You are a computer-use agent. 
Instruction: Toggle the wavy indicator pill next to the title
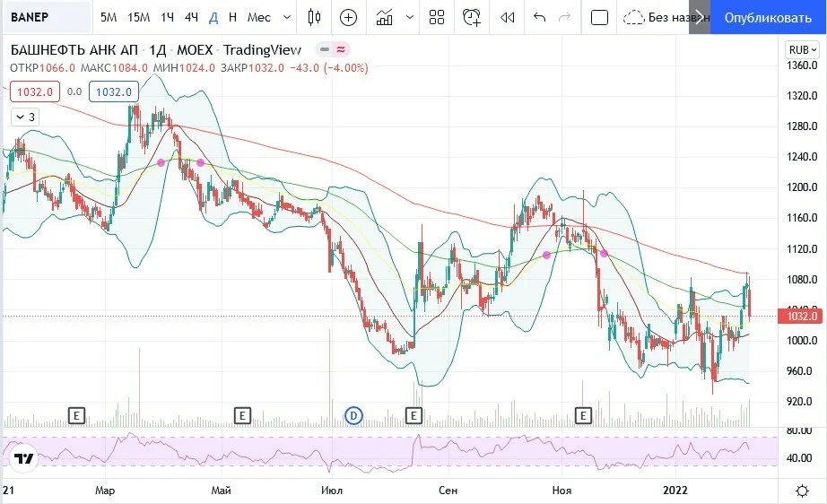click(341, 49)
